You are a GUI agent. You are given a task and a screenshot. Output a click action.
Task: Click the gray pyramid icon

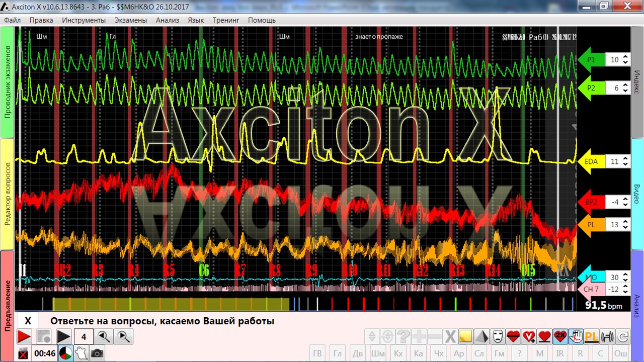[x=481, y=336]
